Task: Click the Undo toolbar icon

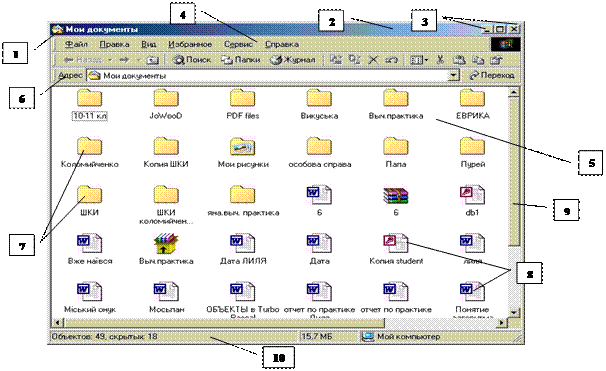Action: click(x=392, y=60)
